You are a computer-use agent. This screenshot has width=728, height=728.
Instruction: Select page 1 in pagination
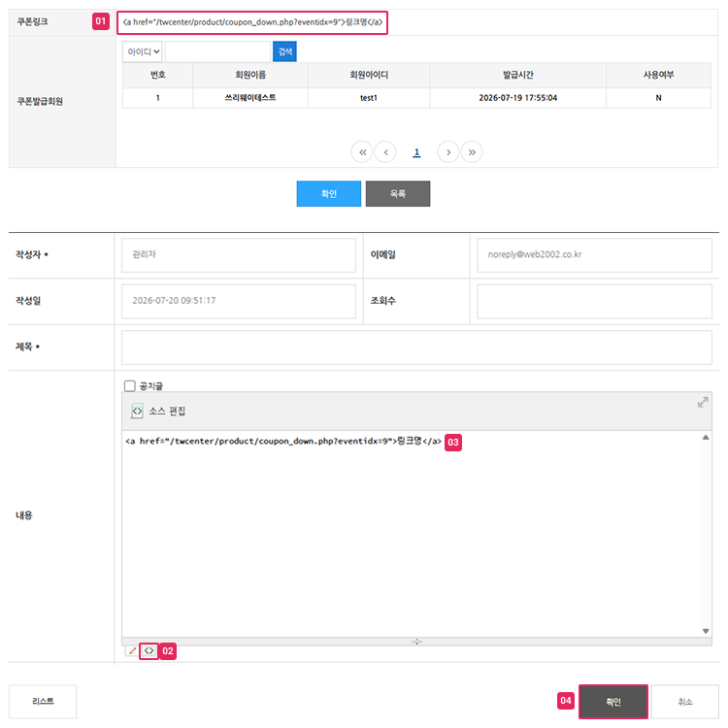pyautogui.click(x=416, y=152)
